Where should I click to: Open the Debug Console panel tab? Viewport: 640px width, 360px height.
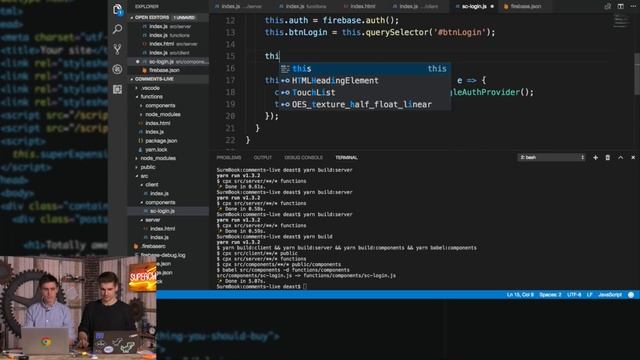[x=304, y=158]
